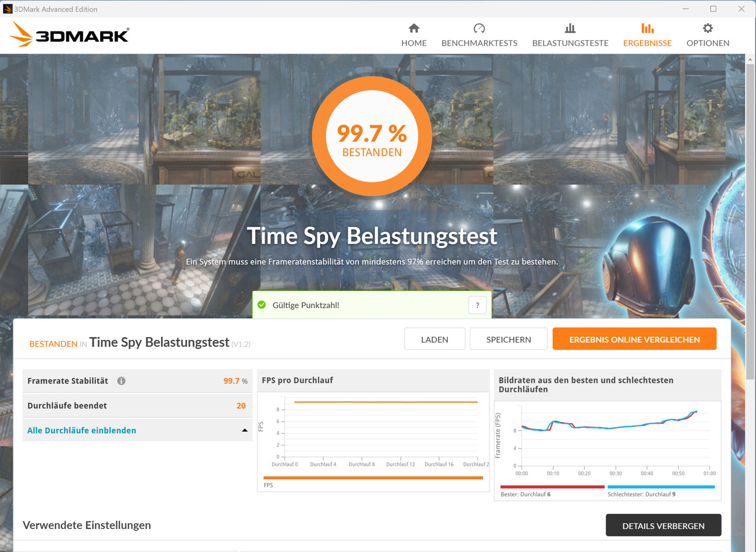The height and width of the screenshot is (552, 756).
Task: Expand Alle Durchläufe einblenden row
Action: click(82, 430)
